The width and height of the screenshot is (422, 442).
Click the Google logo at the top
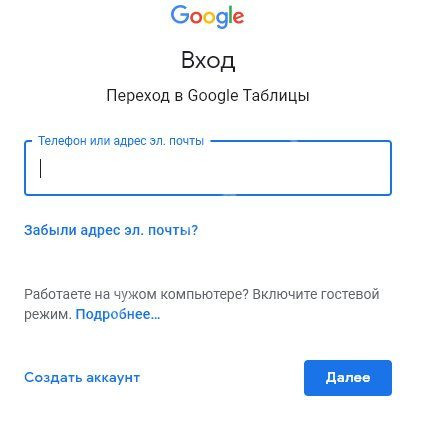[x=207, y=16]
